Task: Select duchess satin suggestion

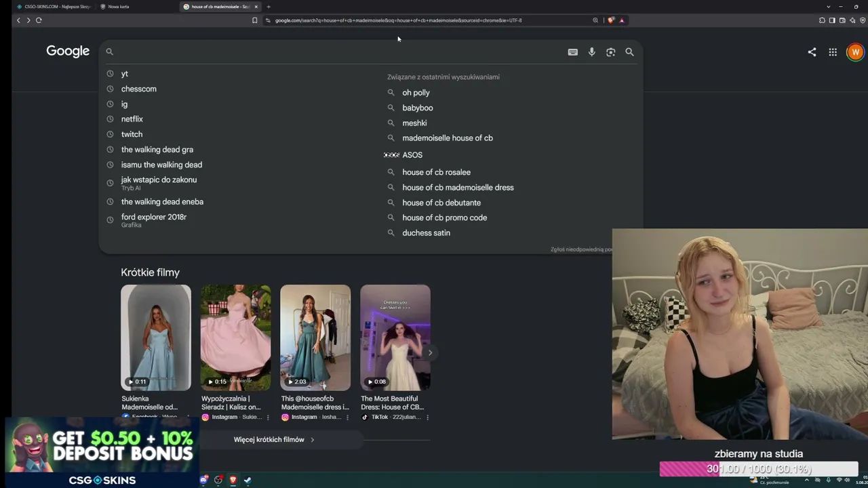Action: pyautogui.click(x=426, y=233)
